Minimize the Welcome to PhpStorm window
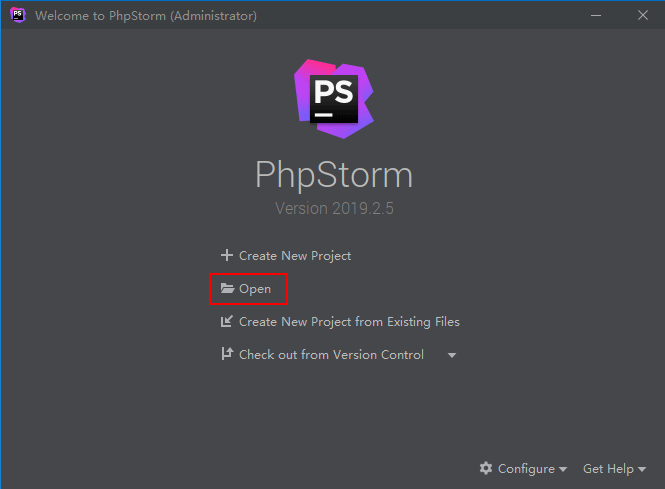 pos(596,15)
